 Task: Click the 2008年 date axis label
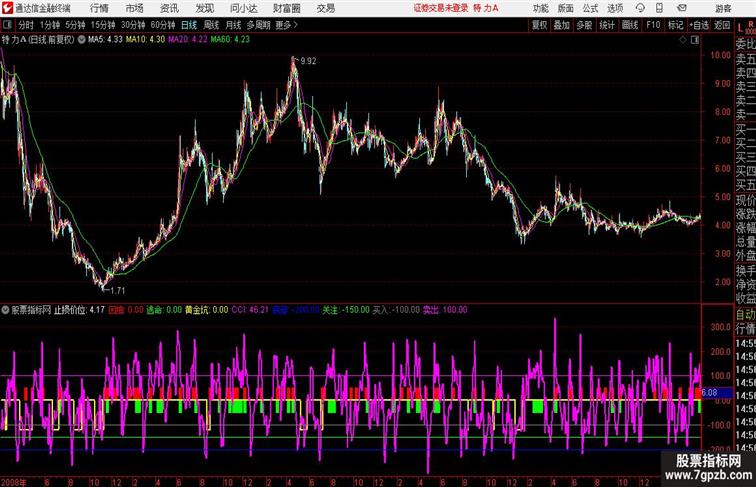tap(14, 482)
